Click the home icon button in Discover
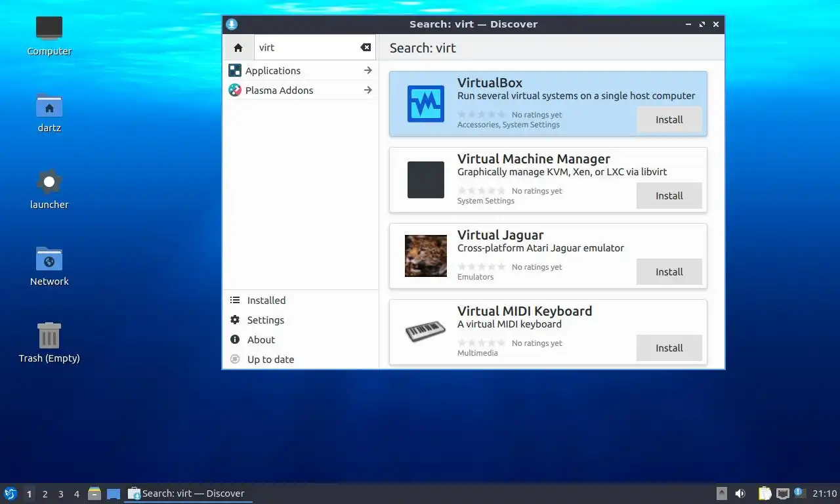The image size is (840, 504). point(238,48)
